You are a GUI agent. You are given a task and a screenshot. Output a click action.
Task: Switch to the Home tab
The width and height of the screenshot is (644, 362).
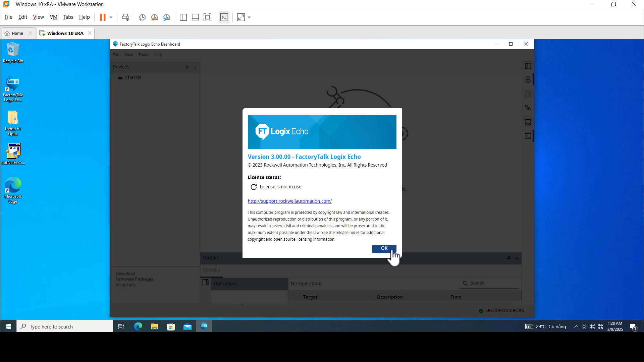pos(17,33)
